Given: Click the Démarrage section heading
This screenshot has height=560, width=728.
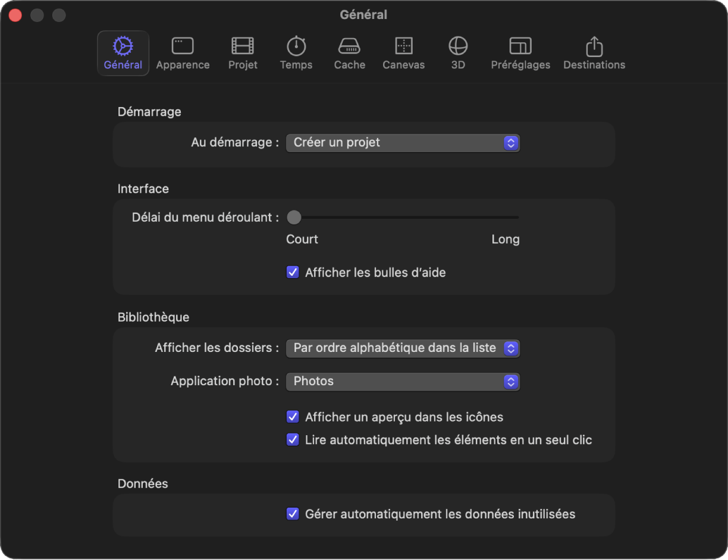Looking at the screenshot, I should (149, 111).
